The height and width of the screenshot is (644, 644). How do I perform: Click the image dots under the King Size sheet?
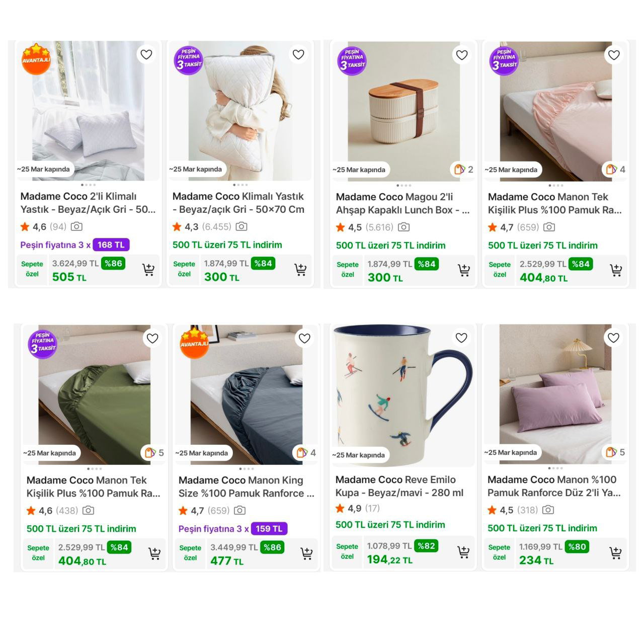click(x=247, y=469)
